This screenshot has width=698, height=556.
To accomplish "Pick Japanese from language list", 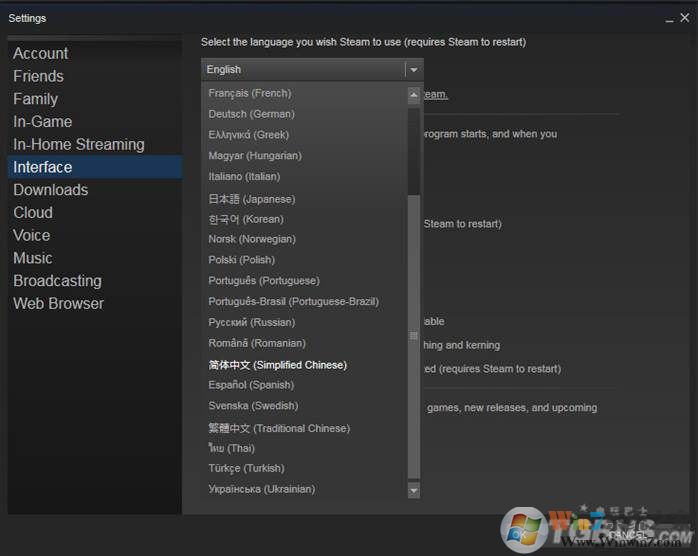I will click(251, 198).
